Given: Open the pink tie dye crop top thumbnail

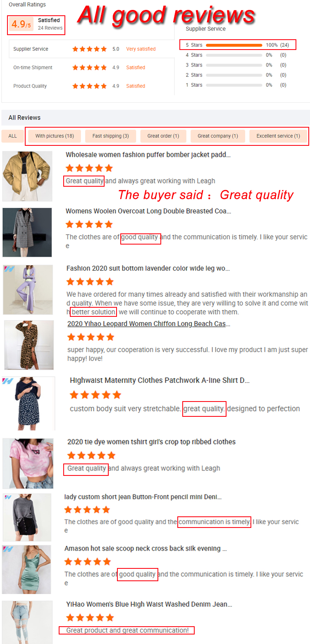Looking at the screenshot, I should 28,463.
